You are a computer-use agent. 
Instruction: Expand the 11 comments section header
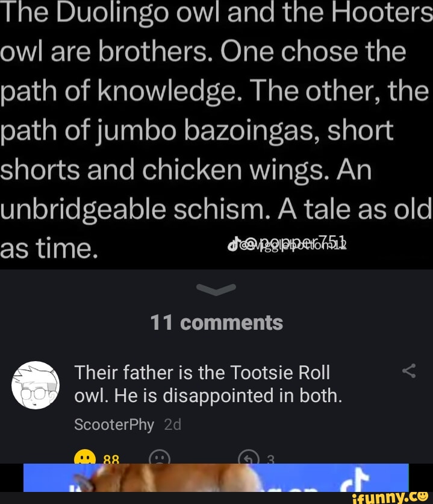pyautogui.click(x=216, y=323)
